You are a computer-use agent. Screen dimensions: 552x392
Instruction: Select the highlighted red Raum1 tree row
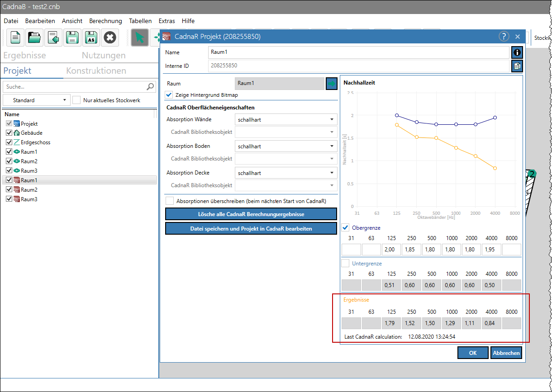[79, 180]
